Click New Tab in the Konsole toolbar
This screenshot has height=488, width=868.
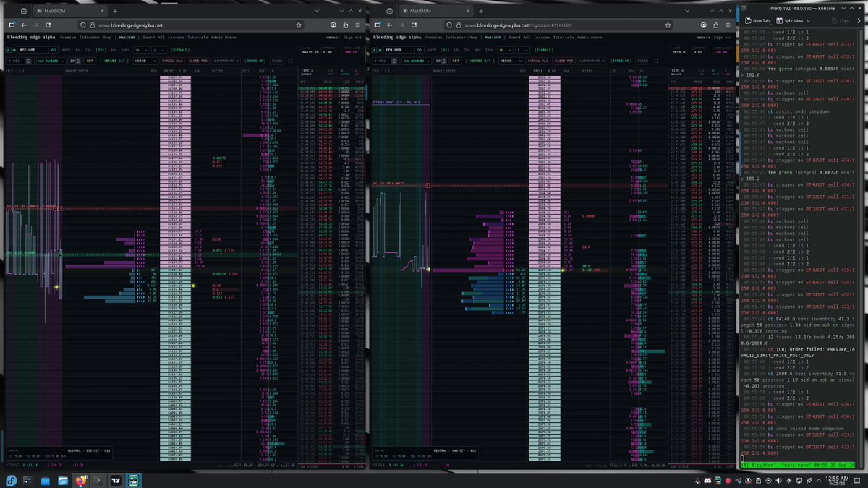point(758,21)
